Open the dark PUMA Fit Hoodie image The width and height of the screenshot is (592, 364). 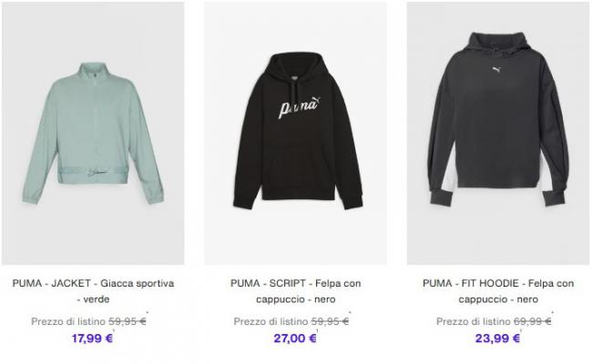click(498, 133)
